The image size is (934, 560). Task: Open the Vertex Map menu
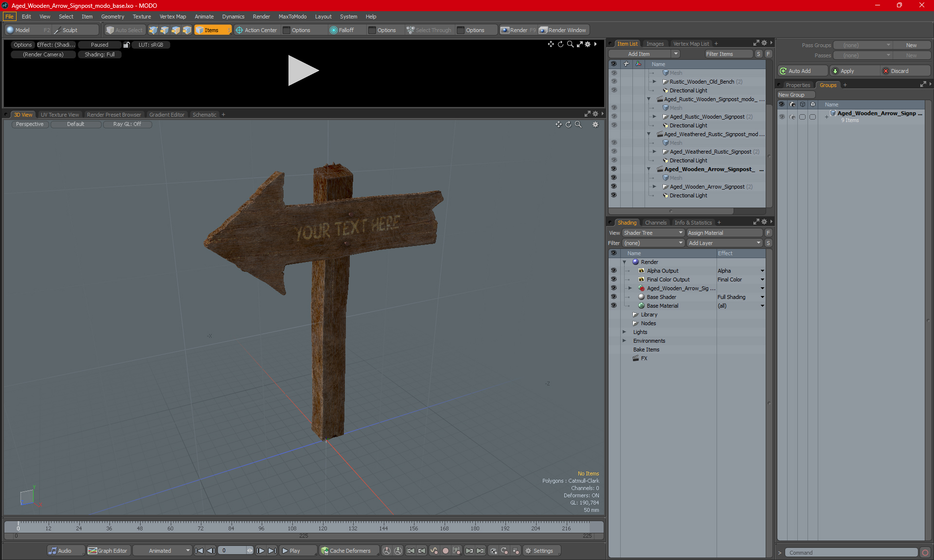point(173,17)
